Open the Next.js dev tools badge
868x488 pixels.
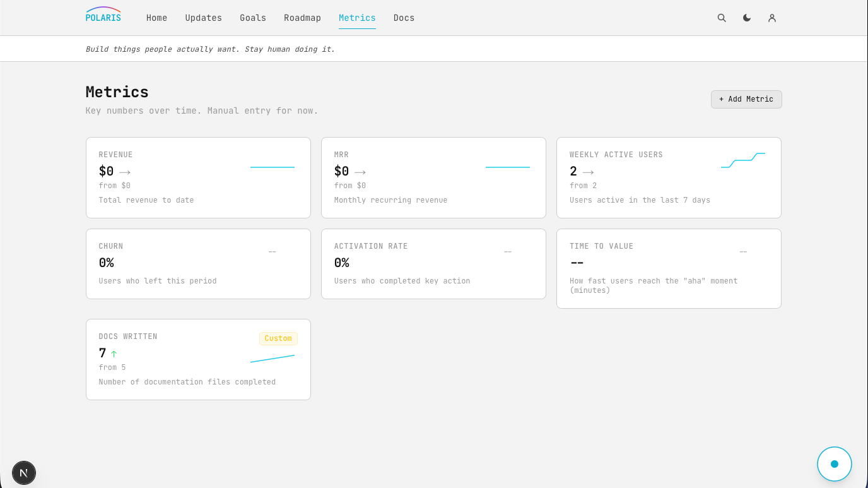24,472
